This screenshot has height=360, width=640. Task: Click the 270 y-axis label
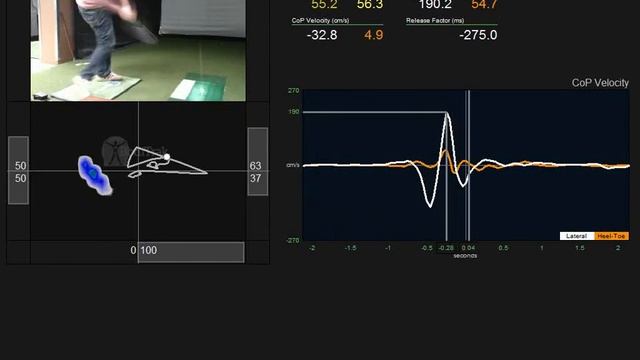pyautogui.click(x=293, y=91)
